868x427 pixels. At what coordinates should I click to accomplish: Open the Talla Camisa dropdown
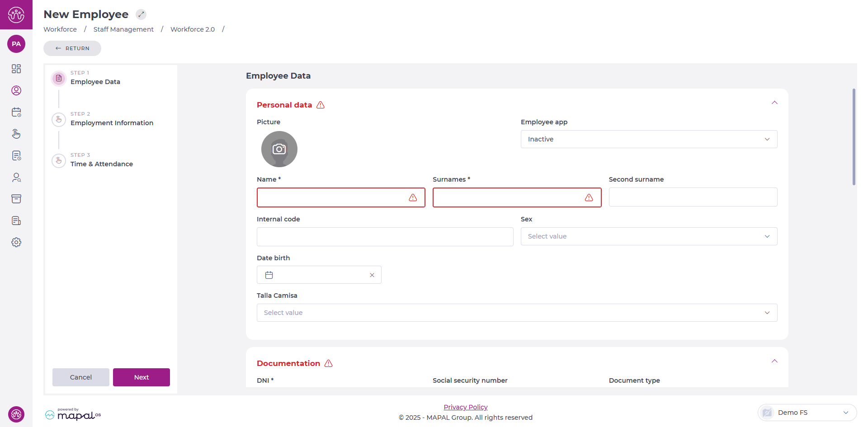coord(517,313)
